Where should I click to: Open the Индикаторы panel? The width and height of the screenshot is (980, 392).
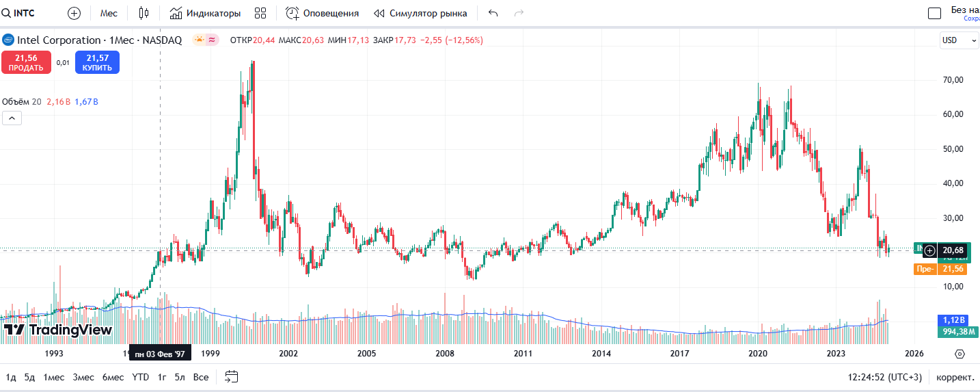coord(205,13)
